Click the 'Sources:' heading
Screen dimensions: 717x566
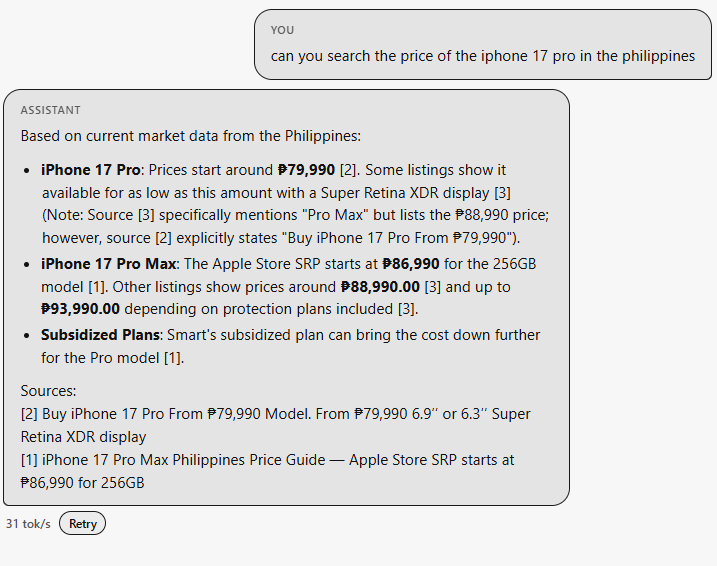pyautogui.click(x=48, y=391)
